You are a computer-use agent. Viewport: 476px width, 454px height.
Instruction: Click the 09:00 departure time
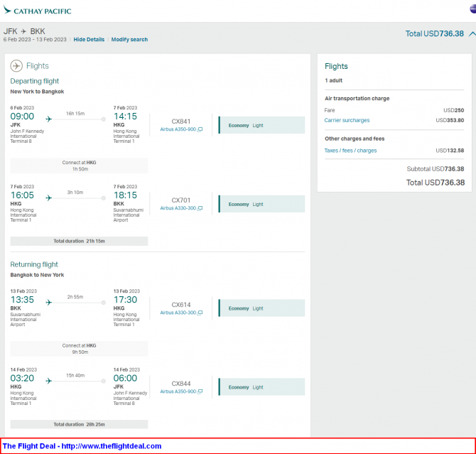tap(22, 117)
